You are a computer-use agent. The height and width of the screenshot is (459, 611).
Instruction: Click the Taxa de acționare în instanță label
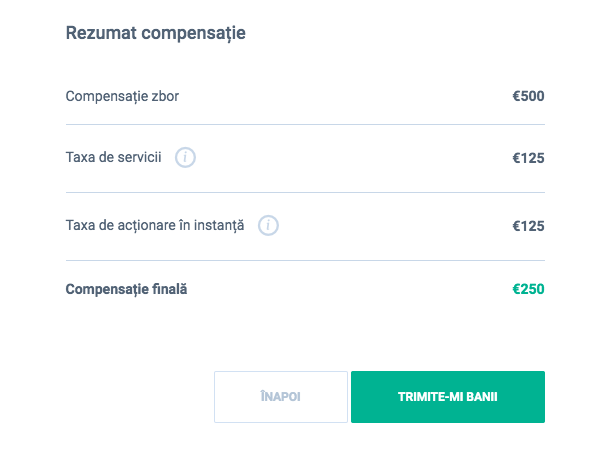(x=155, y=226)
